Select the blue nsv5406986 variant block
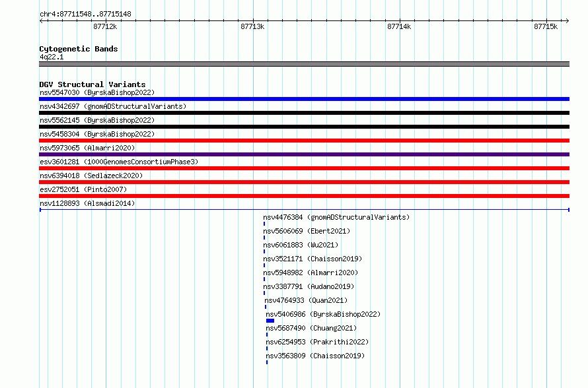Image resolution: width=588 pixels, height=388 pixels. (270, 321)
